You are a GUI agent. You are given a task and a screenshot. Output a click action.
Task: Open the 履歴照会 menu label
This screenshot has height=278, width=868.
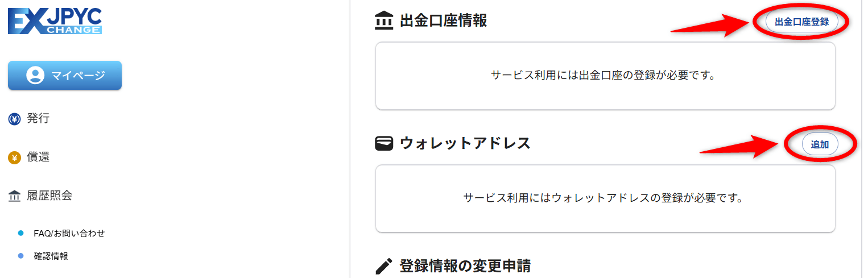click(49, 196)
